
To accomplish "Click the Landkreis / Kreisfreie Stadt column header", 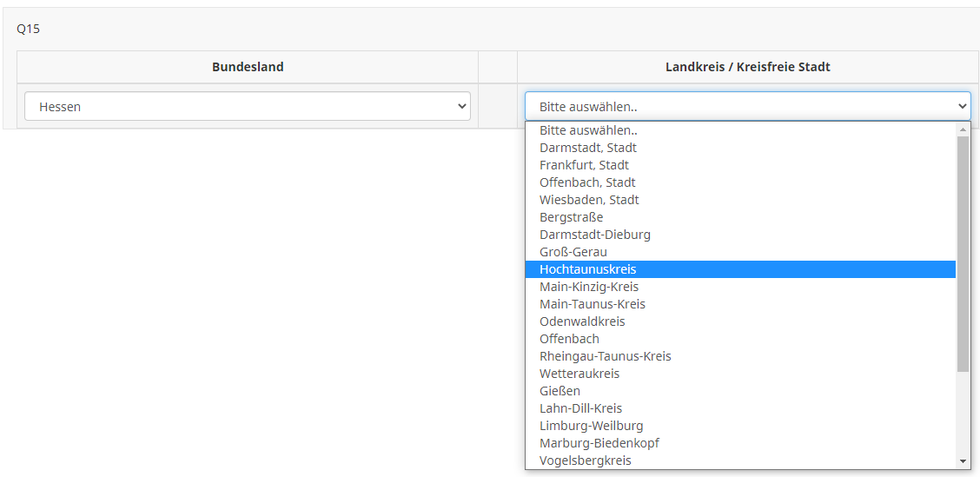I will click(x=747, y=67).
